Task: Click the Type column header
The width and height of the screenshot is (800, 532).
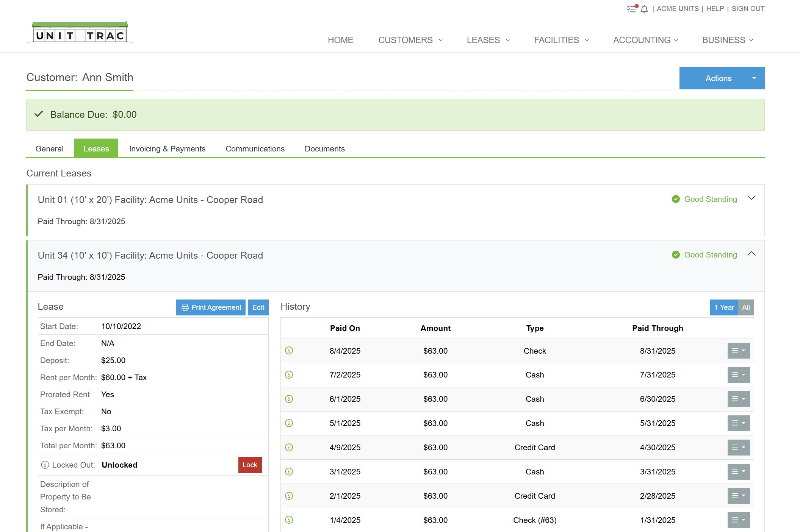Action: point(535,328)
